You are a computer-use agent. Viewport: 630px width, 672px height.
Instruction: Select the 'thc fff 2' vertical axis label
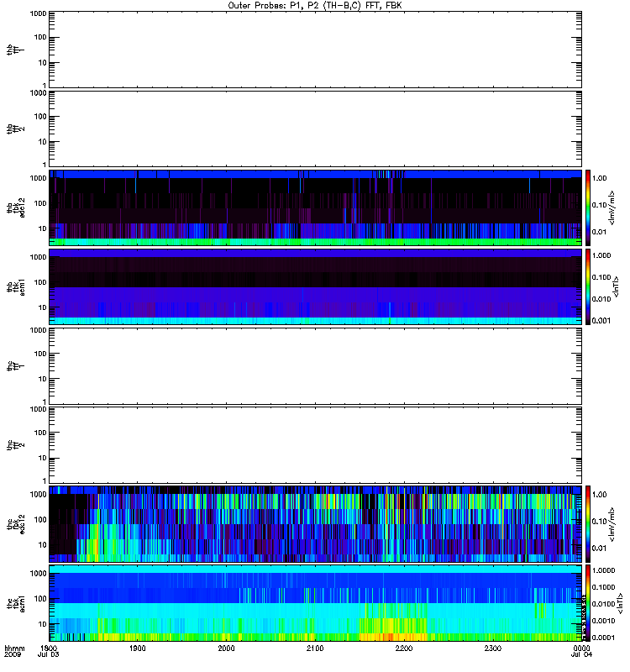click(x=16, y=445)
